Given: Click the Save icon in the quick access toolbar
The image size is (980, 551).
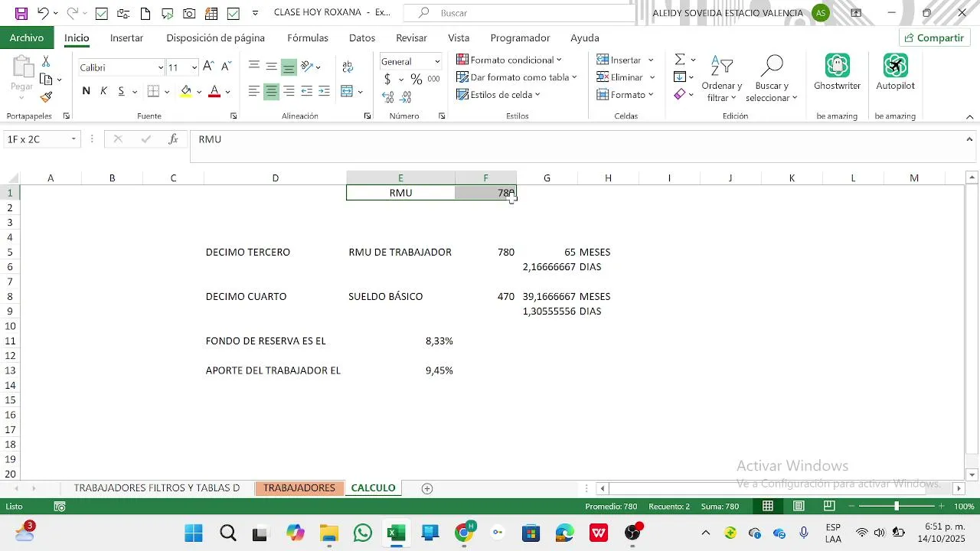Looking at the screenshot, I should click(x=21, y=13).
